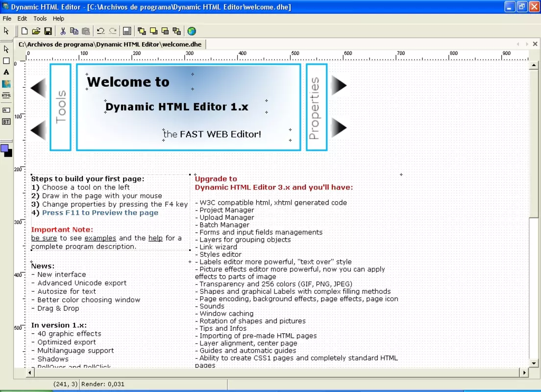541x392 pixels.
Task: Click the horizontal scrollbar right arrow
Action: (524, 372)
